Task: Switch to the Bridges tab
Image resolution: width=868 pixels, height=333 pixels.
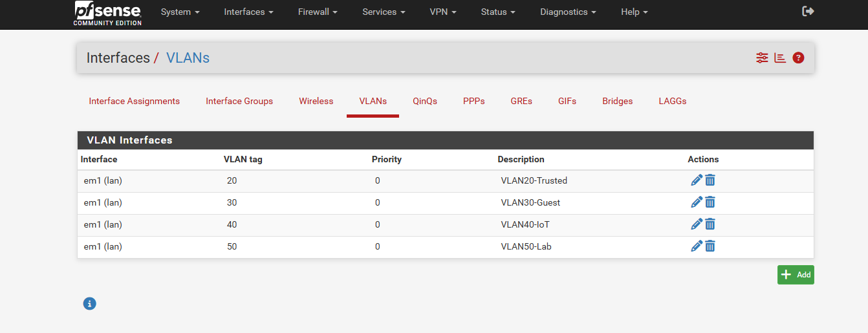Action: (x=618, y=101)
